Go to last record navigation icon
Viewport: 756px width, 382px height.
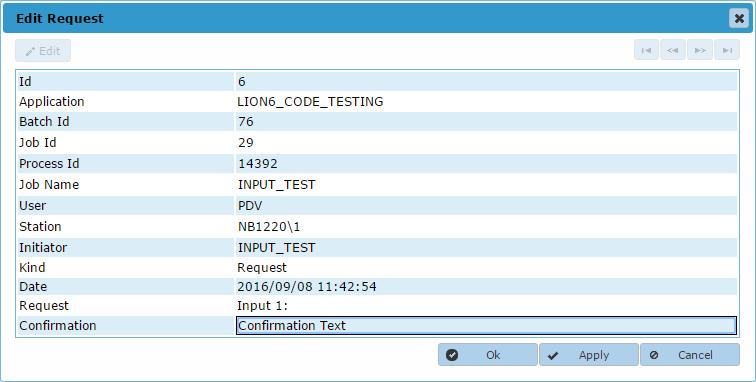click(727, 51)
